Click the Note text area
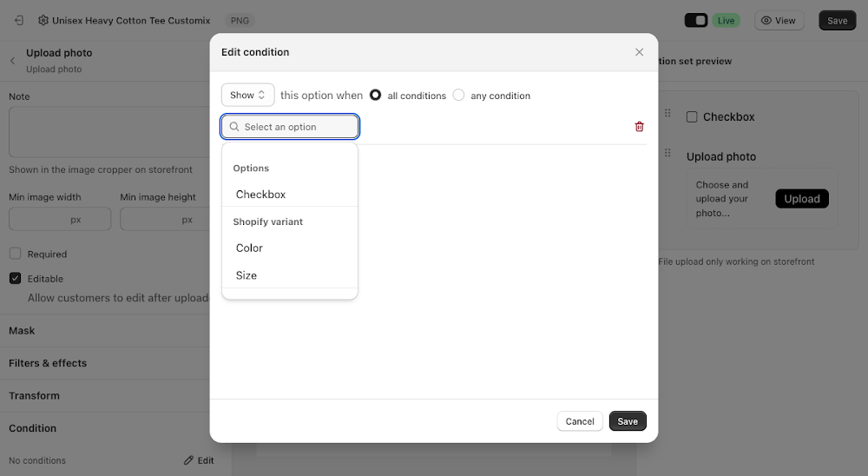This screenshot has width=868, height=476. pos(109,132)
